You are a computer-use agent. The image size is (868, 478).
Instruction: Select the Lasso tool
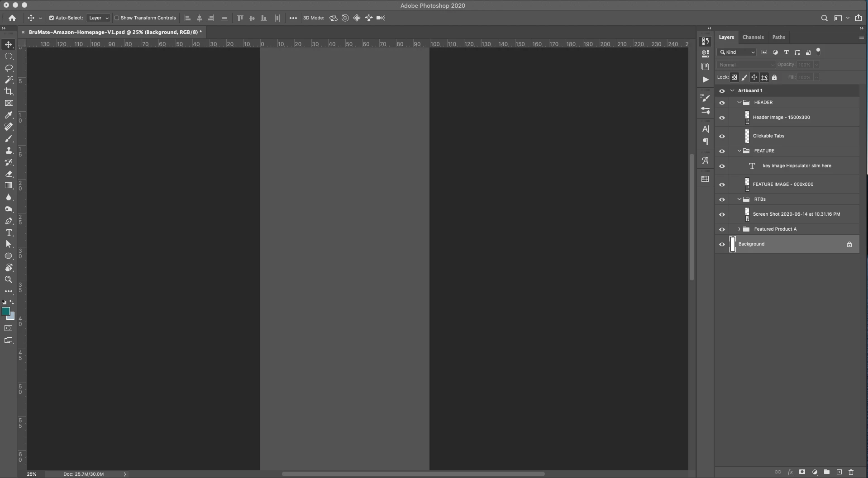[9, 68]
